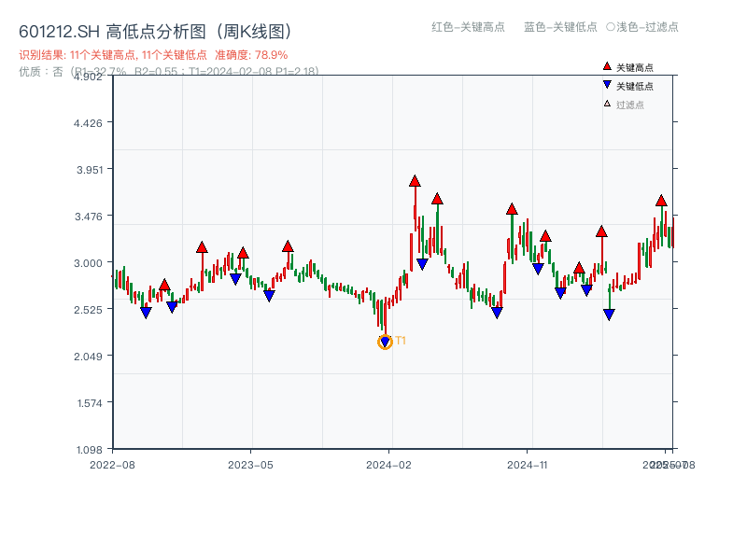Toggle the grey 过滤点 legend entry

(x=624, y=105)
